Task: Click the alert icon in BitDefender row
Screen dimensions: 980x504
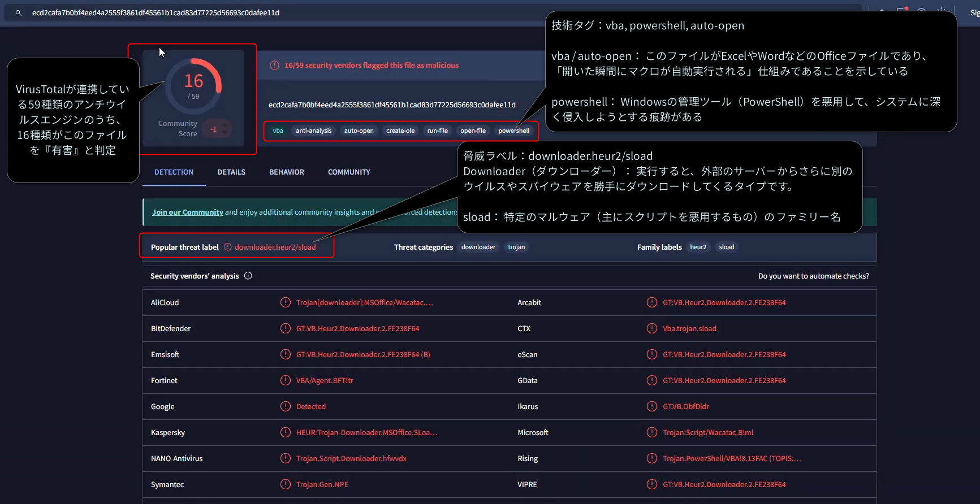Action: pyautogui.click(x=286, y=328)
